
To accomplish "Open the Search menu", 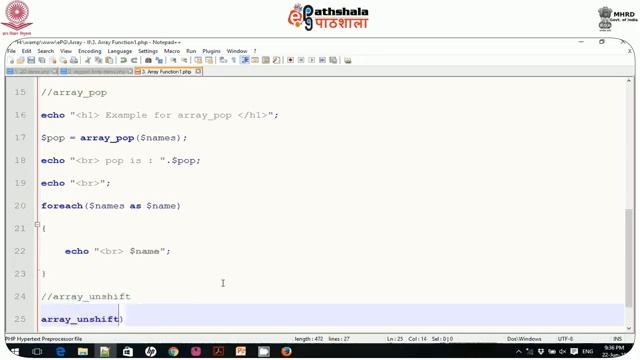I will [46, 51].
